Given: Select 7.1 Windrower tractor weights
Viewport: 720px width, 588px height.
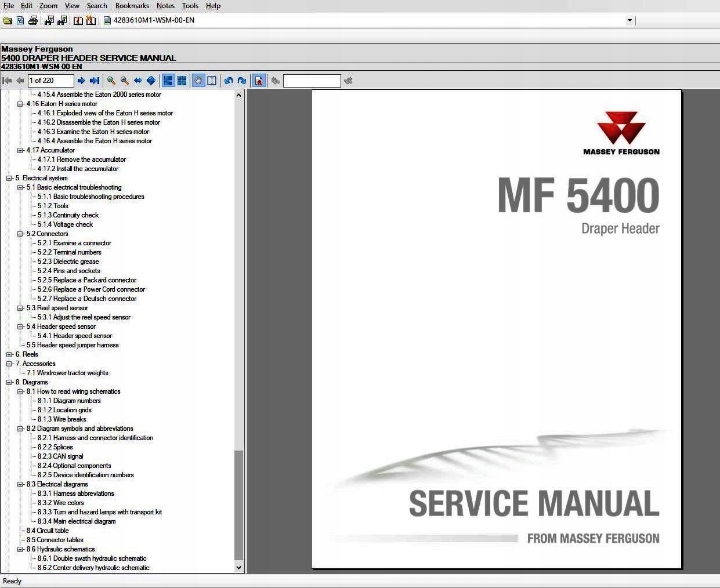Looking at the screenshot, I should click(x=67, y=373).
